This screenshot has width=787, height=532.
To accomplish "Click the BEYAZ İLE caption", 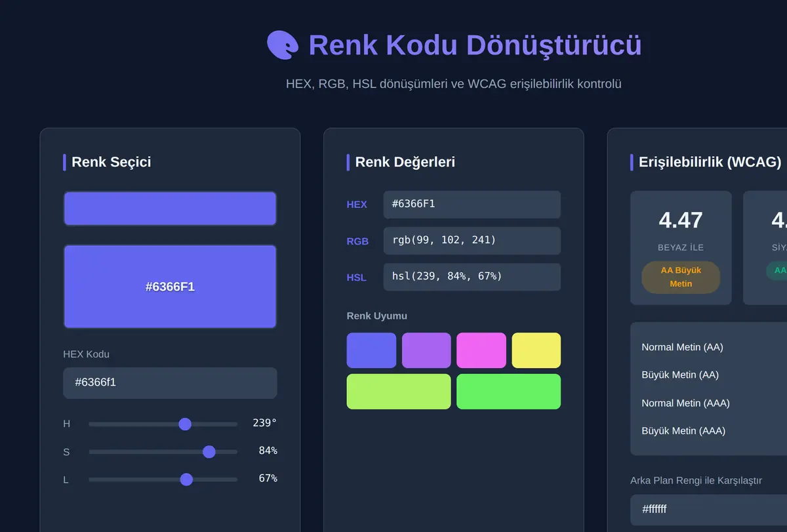I will pyautogui.click(x=681, y=247).
